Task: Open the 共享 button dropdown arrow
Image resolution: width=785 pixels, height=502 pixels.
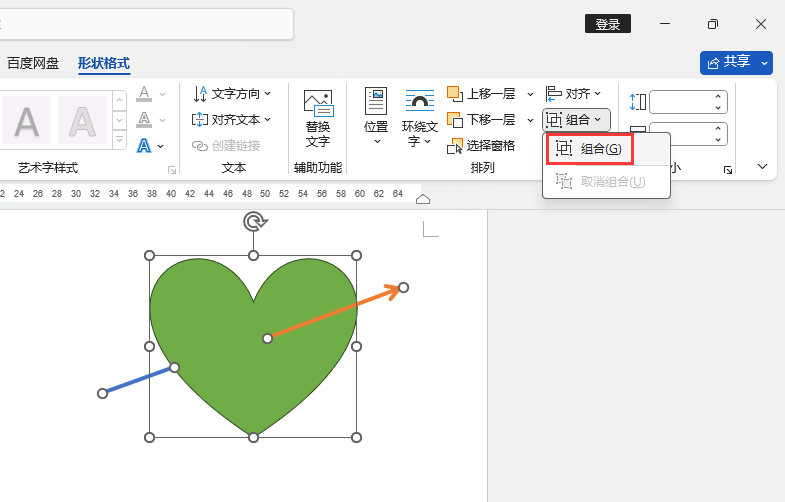Action: [764, 63]
